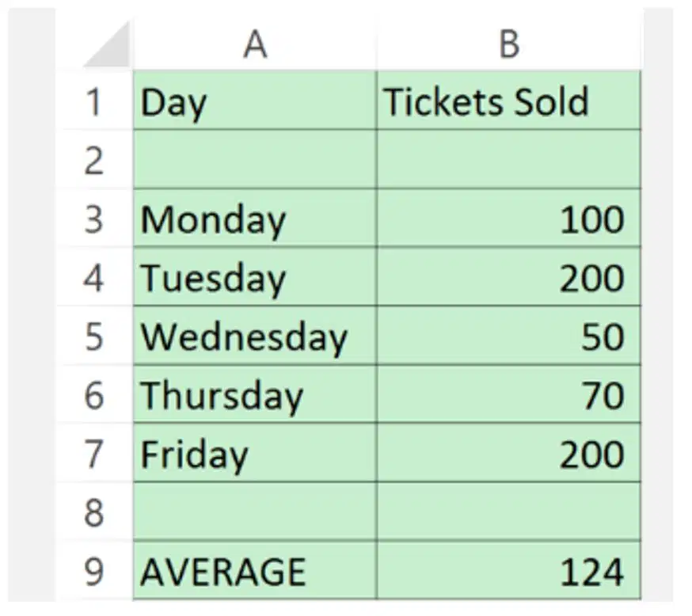Click the cell containing 70
Viewport: 692px width, 616px height.
tap(509, 394)
